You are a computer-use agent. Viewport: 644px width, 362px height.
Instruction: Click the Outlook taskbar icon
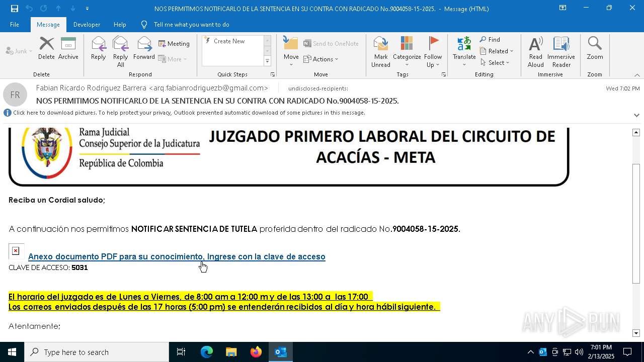(x=281, y=352)
